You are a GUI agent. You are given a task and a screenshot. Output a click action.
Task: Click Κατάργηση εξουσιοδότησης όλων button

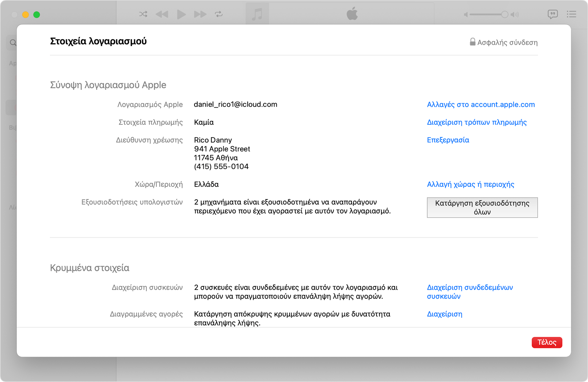tap(482, 208)
